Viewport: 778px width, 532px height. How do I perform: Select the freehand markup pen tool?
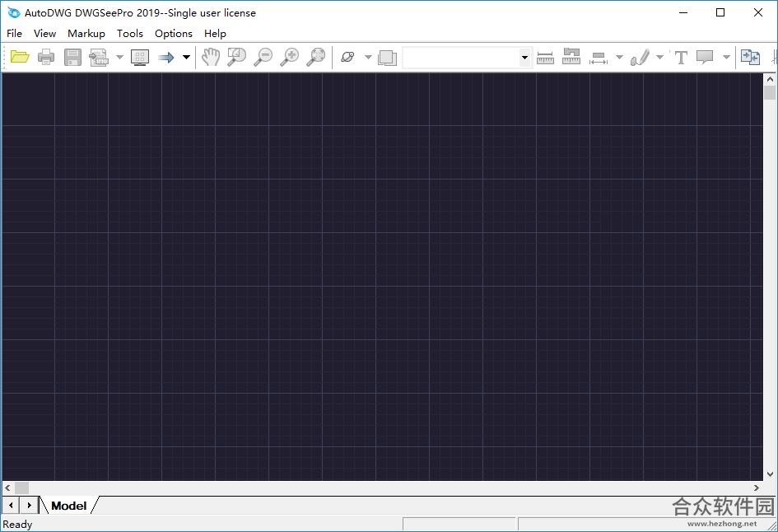(x=640, y=57)
